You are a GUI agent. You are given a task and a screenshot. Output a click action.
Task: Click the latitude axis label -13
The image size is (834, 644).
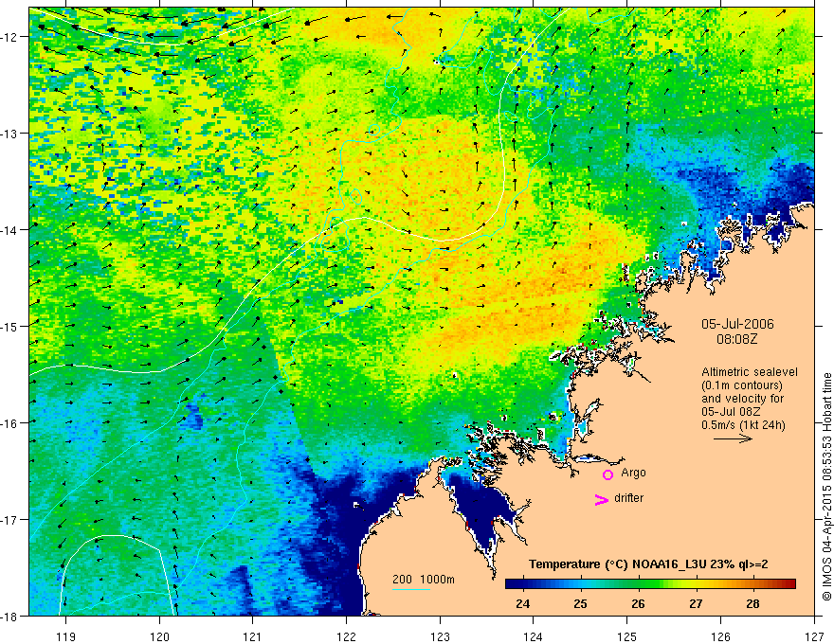click(x=9, y=134)
